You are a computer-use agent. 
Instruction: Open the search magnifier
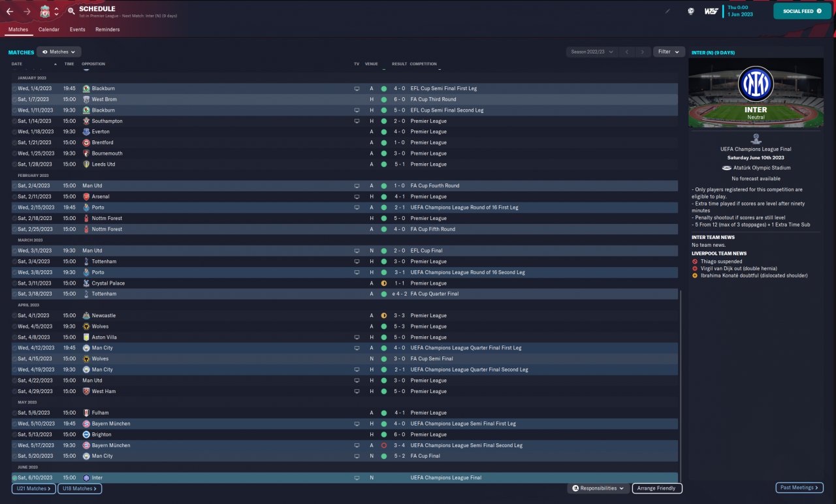point(71,12)
